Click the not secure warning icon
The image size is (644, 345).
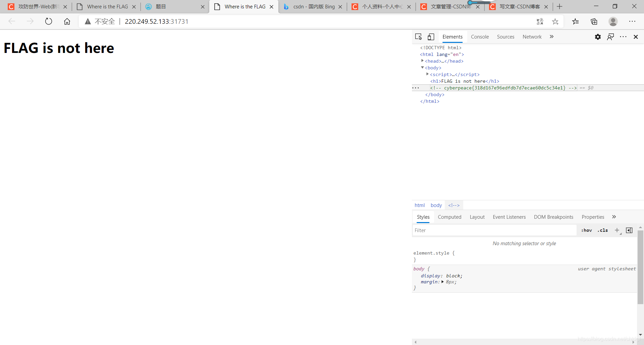88,21
